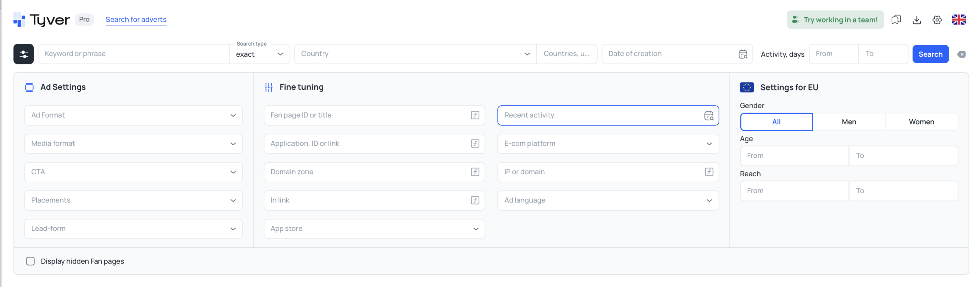Screen dimensions: 980x287
Task: Open the Search for adverts link
Action: (136, 20)
